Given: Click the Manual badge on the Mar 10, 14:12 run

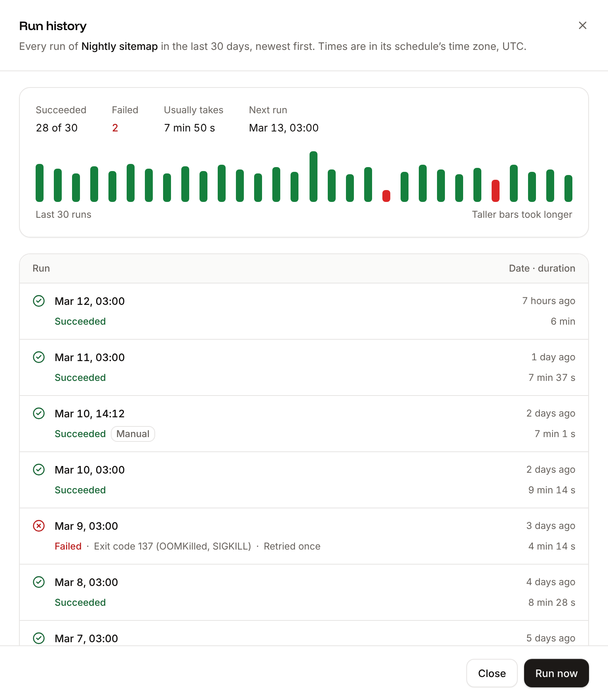Looking at the screenshot, I should coord(133,434).
